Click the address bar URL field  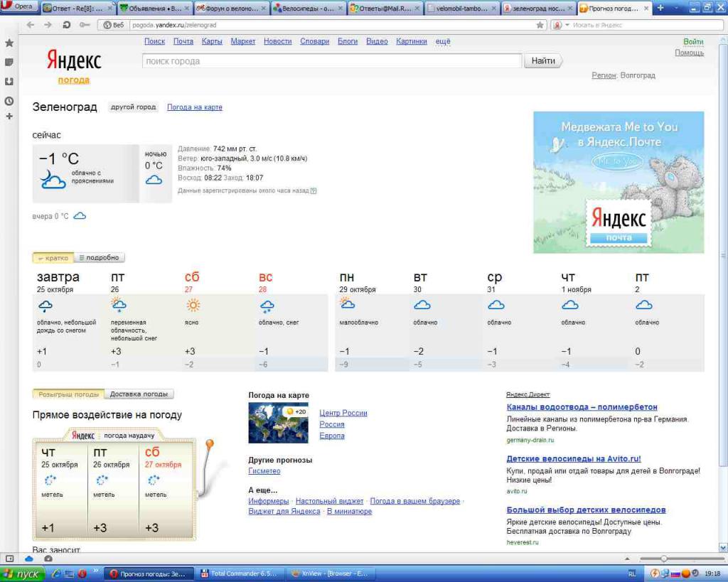[x=331, y=25]
